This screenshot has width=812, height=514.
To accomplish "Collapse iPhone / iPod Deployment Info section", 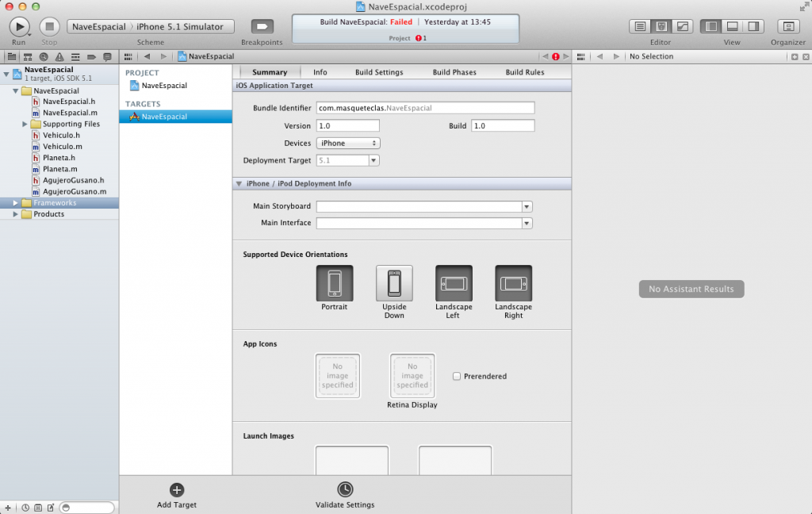I will (x=239, y=183).
